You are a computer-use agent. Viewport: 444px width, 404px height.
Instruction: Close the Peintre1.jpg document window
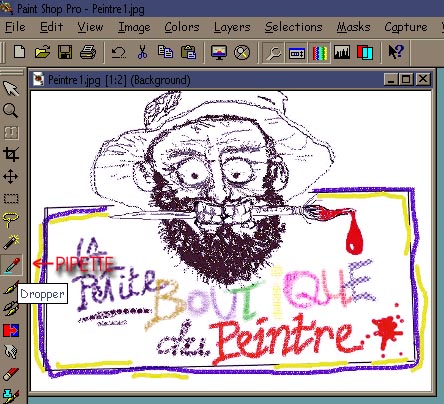coord(423,80)
